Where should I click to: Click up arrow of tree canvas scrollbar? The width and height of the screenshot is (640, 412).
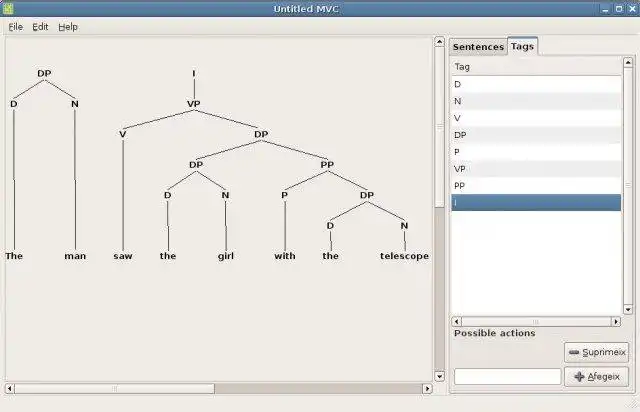[x=439, y=42]
